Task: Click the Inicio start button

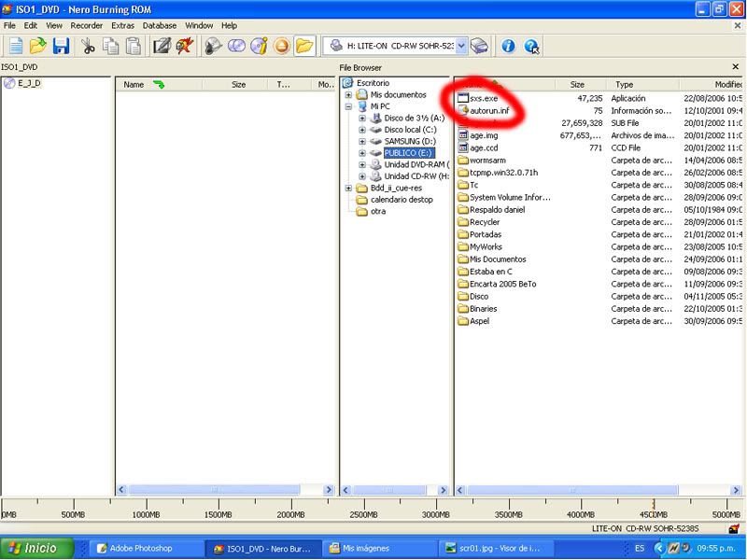Action: click(37, 548)
